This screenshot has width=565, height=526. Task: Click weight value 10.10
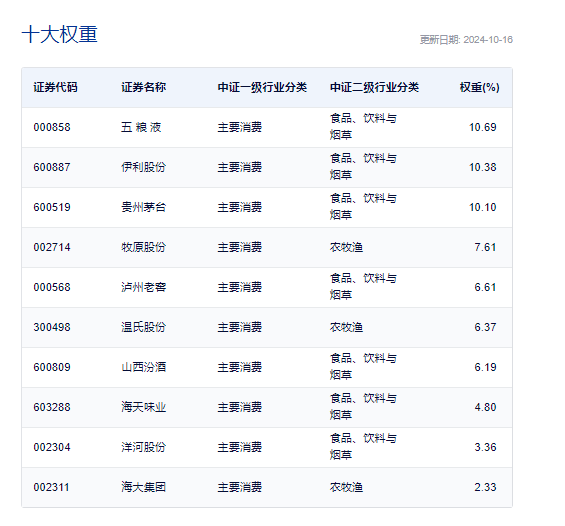483,207
